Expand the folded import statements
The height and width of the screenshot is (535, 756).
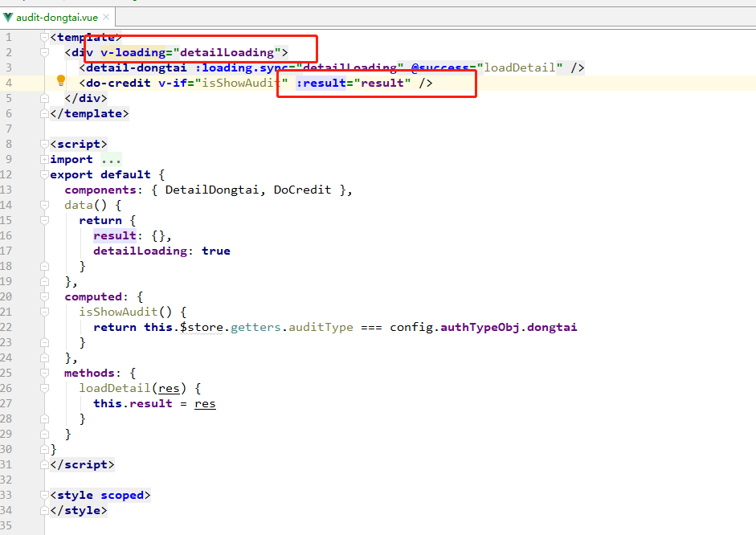tap(44, 160)
